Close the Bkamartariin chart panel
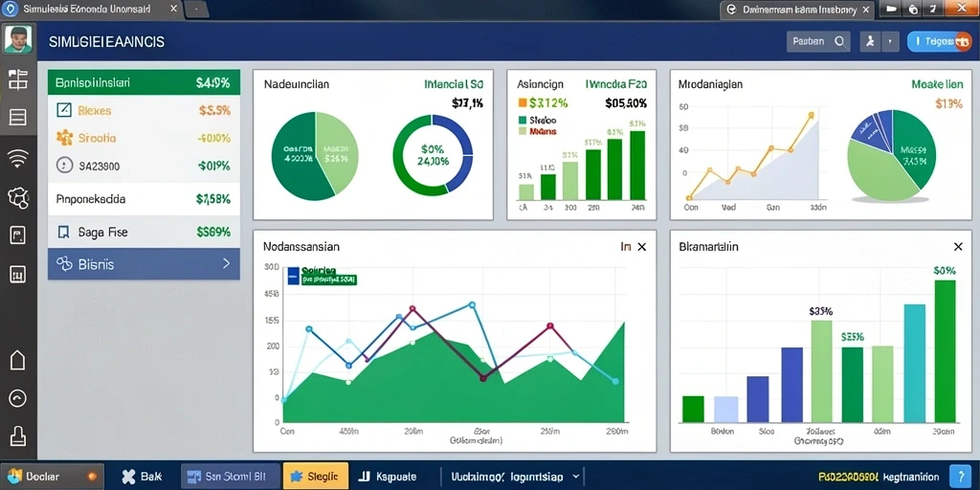 coord(958,247)
